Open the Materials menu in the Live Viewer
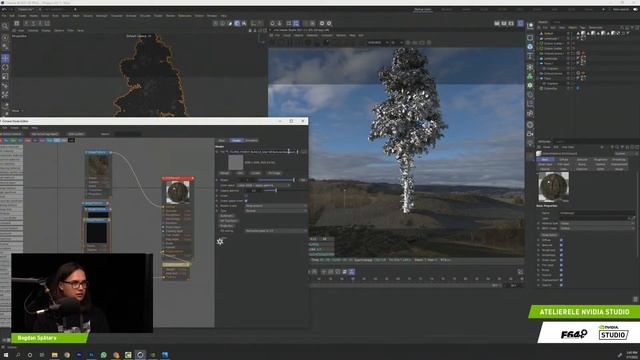640x360 pixels. pos(312,36)
